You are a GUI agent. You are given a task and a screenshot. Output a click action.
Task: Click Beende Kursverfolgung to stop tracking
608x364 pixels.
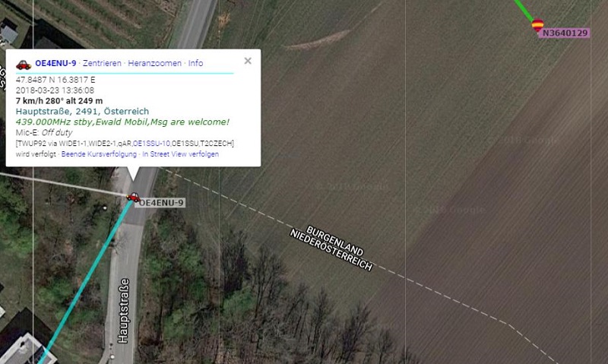click(99, 154)
